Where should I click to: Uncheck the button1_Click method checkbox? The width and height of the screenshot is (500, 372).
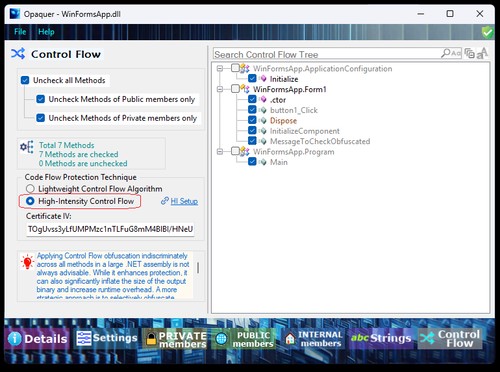252,110
